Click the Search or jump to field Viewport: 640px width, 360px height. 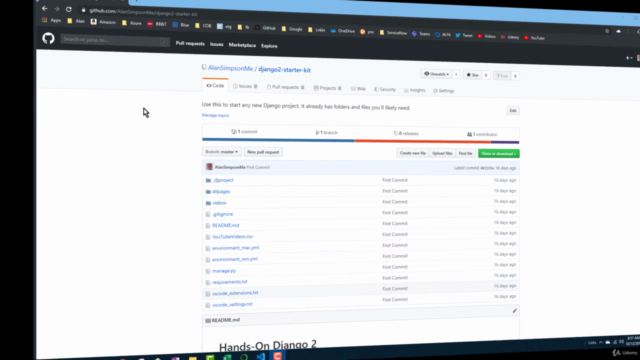115,40
